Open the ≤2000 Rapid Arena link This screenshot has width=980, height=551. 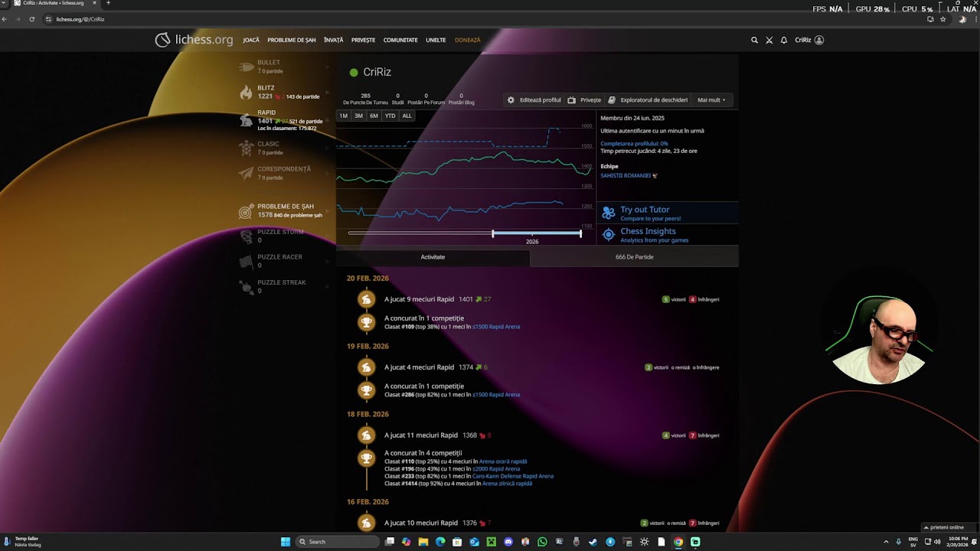point(496,469)
